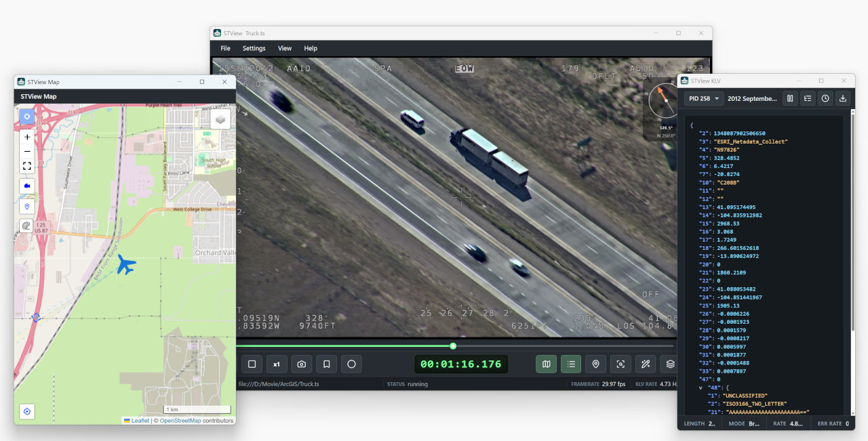This screenshot has height=441, width=868.
Task: Click the blue video camera map button
Action: [x=27, y=186]
